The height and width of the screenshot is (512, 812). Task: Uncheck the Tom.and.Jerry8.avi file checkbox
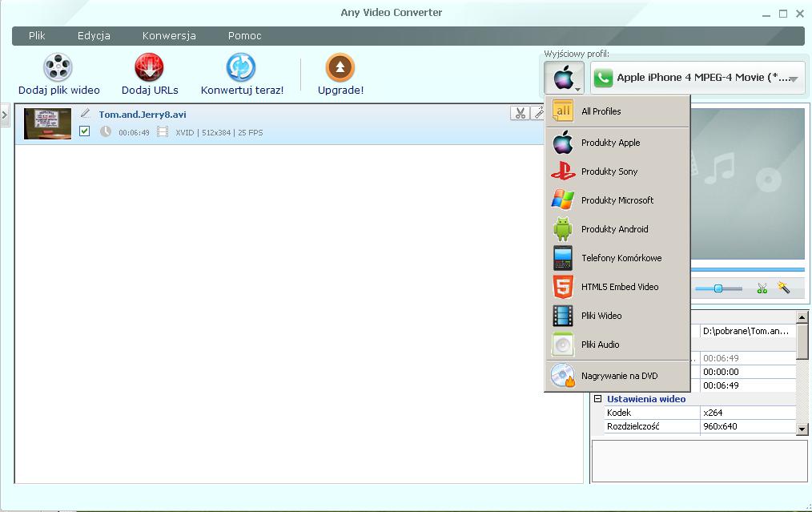[84, 131]
